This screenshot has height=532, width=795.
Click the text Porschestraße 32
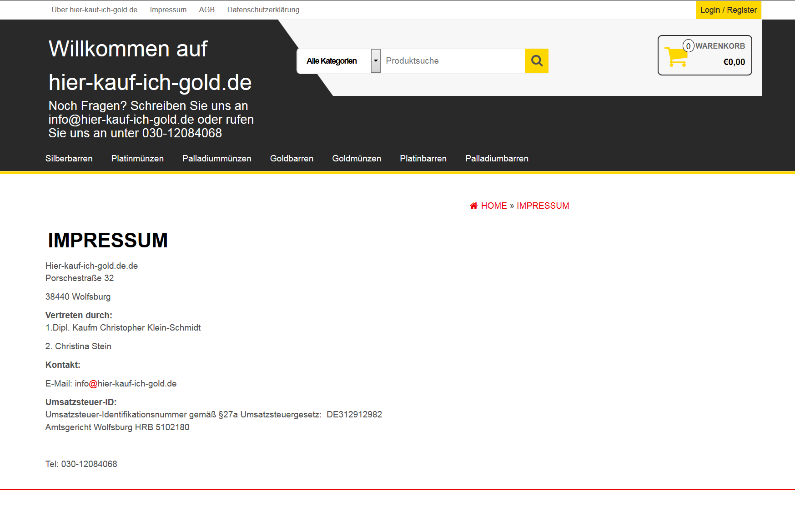[80, 278]
